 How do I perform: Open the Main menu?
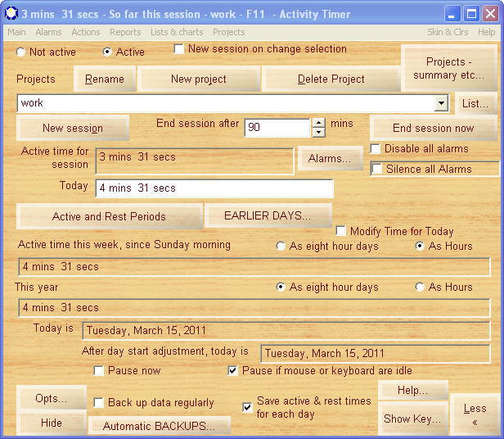pyautogui.click(x=16, y=32)
